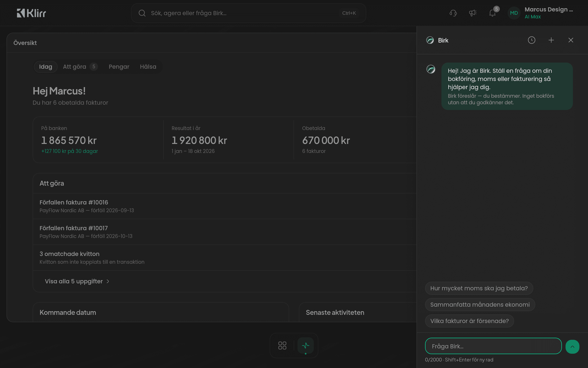Open the headset support icon

tap(453, 13)
